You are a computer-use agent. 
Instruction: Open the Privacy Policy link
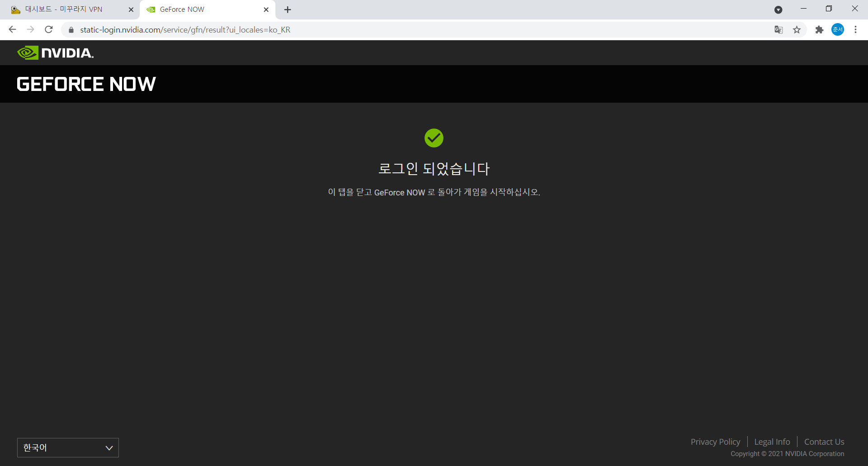tap(715, 442)
